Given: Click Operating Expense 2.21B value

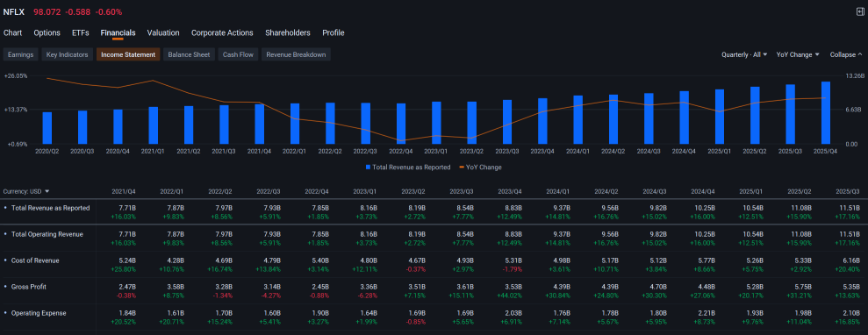Looking at the screenshot, I should coord(706,313).
